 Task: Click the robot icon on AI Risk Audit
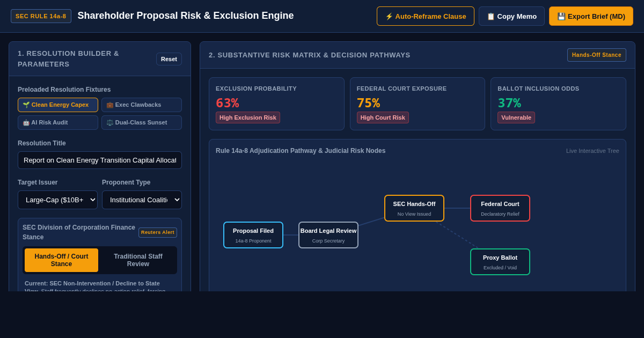(26, 123)
